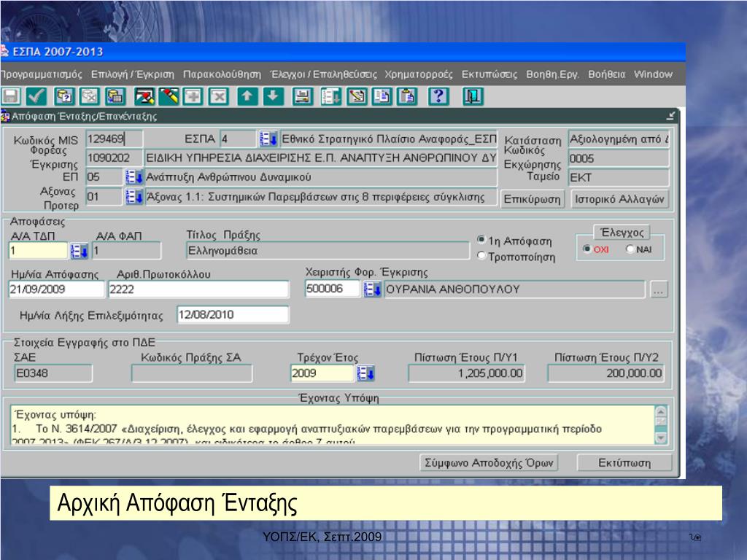Screen dimensions: 747x560
Task: Open the Παρακολούθηση menu
Action: pos(222,74)
